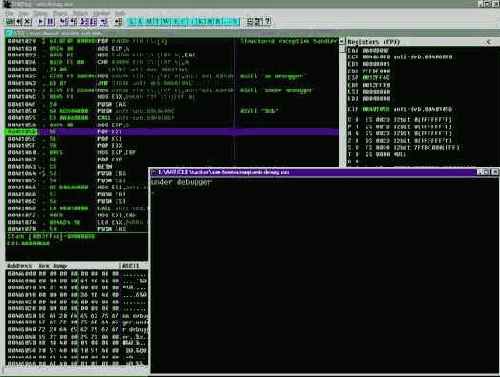Restart the debugged program via toolbar
This screenshot has width=500, height=377.
coord(20,22)
